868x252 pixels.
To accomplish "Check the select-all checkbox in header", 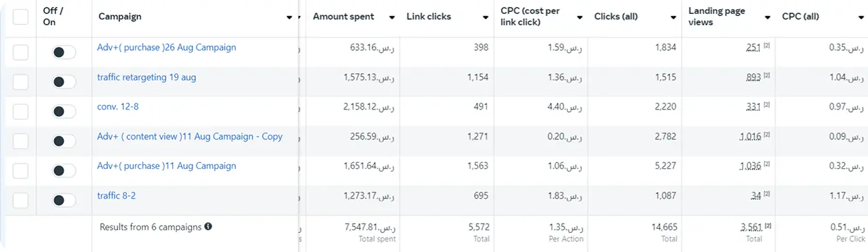I will pyautogui.click(x=20, y=16).
